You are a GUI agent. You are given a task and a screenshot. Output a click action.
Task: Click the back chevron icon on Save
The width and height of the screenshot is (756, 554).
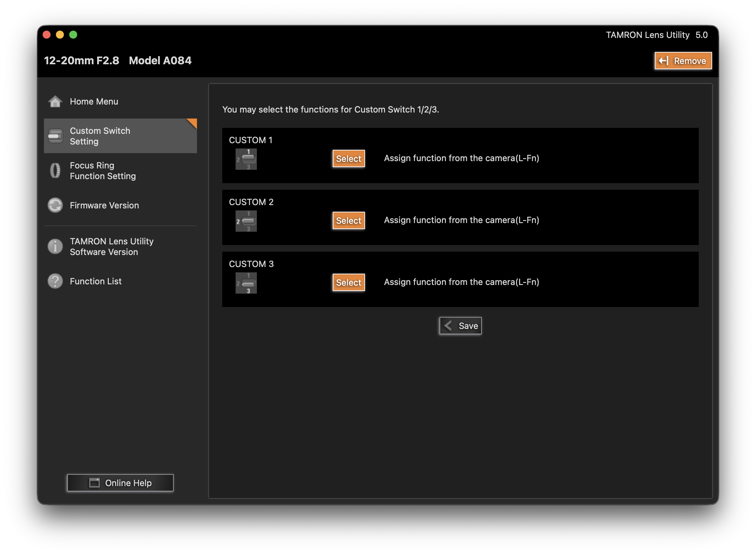point(448,326)
